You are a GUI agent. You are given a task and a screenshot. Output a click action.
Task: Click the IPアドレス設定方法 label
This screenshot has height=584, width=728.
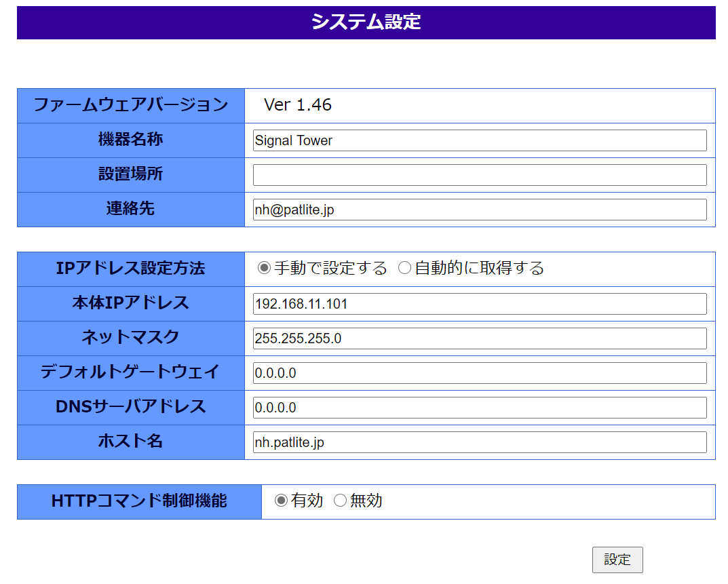131,269
